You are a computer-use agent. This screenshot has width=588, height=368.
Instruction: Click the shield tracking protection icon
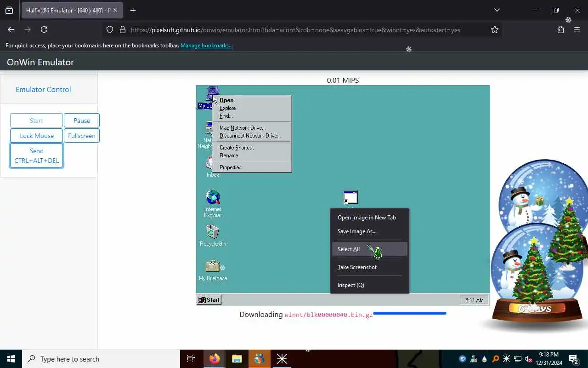click(110, 29)
